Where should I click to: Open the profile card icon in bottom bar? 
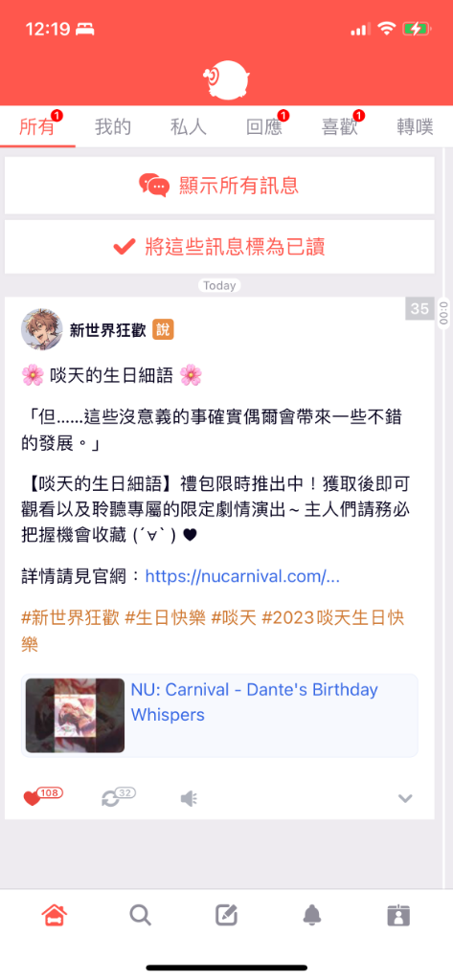pyautogui.click(x=398, y=915)
